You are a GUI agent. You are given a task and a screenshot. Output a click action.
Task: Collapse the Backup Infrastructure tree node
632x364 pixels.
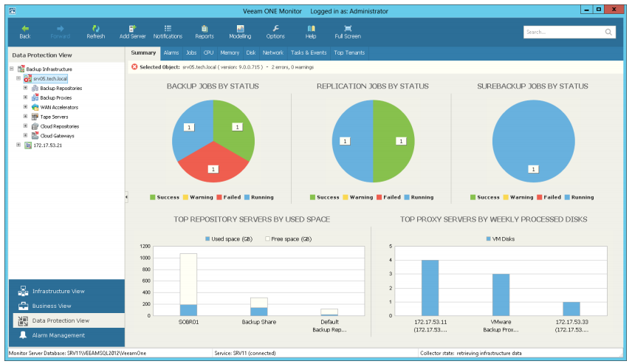point(12,69)
